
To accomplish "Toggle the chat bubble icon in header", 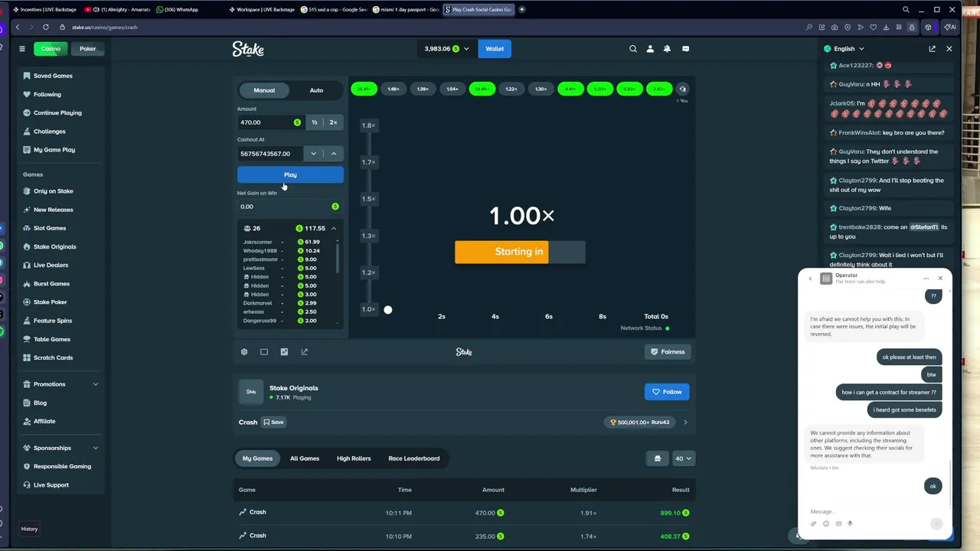I will click(685, 49).
